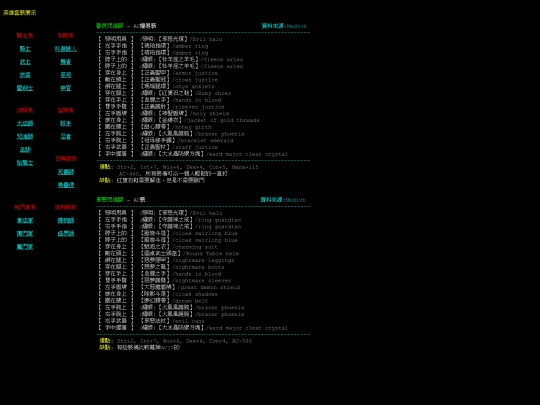Open the 神官 class link

click(x=65, y=88)
